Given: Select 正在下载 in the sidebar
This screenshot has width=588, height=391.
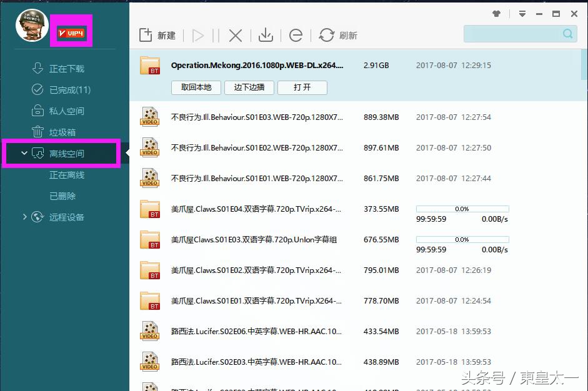Looking at the screenshot, I should 65,68.
